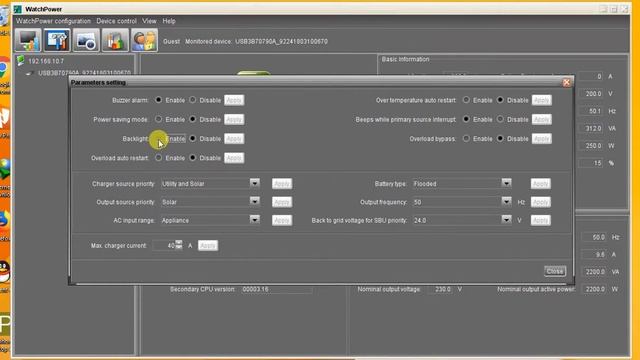
Task: Open WatchPower configuration menu
Action: coord(53,21)
